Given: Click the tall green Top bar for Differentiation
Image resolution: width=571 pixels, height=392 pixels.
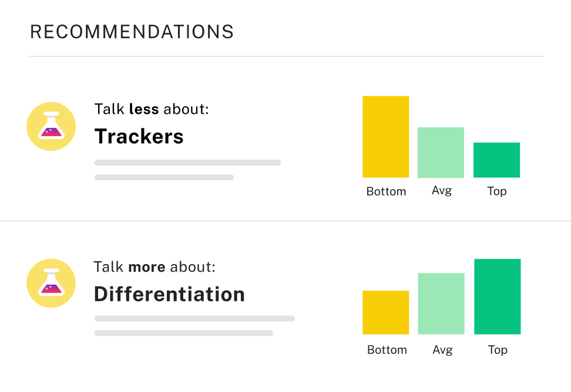Looking at the screenshot, I should pos(497,296).
